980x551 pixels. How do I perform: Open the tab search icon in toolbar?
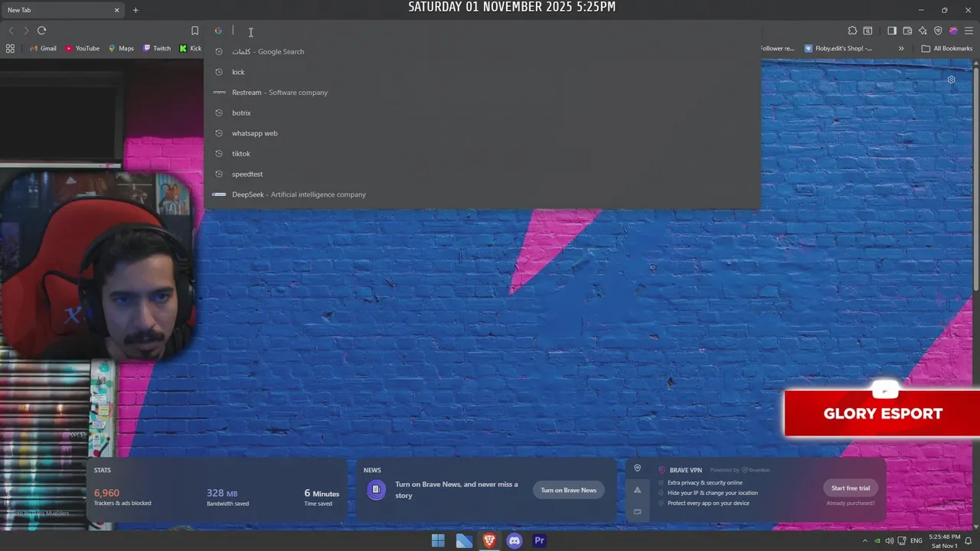[867, 31]
